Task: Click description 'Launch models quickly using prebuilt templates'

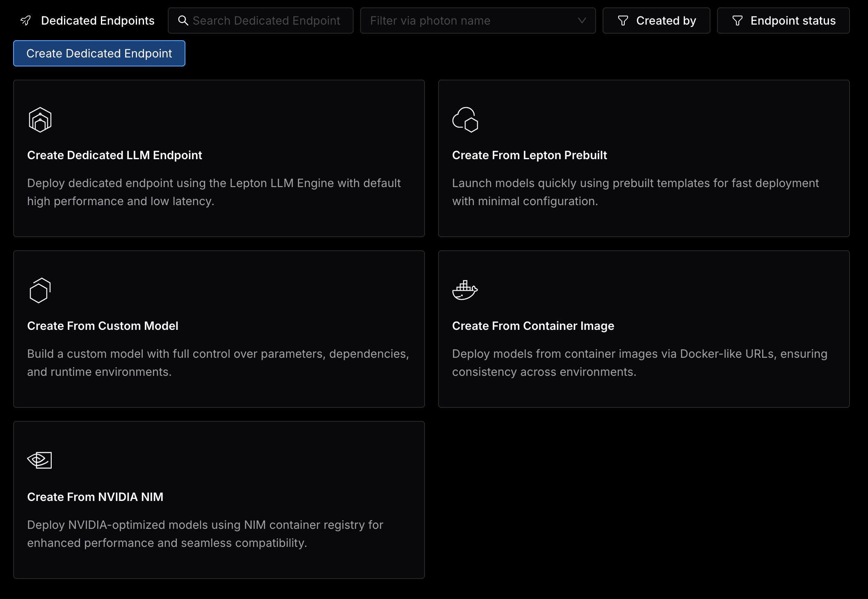Action: click(x=635, y=192)
